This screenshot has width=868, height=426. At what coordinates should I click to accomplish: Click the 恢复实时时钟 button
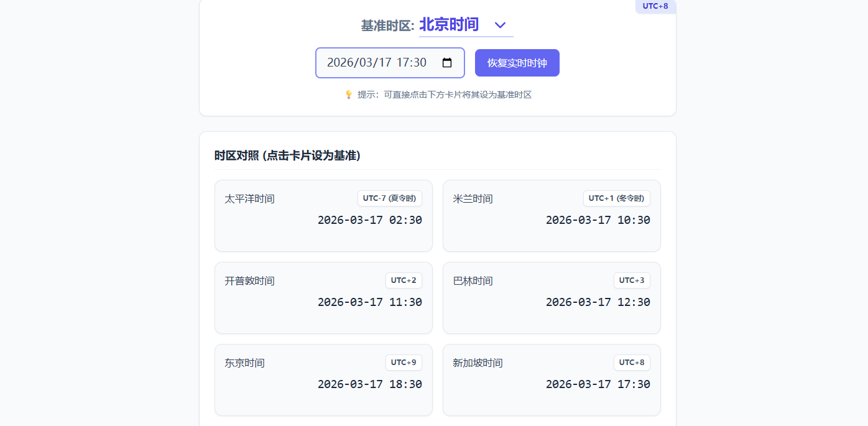coord(517,63)
